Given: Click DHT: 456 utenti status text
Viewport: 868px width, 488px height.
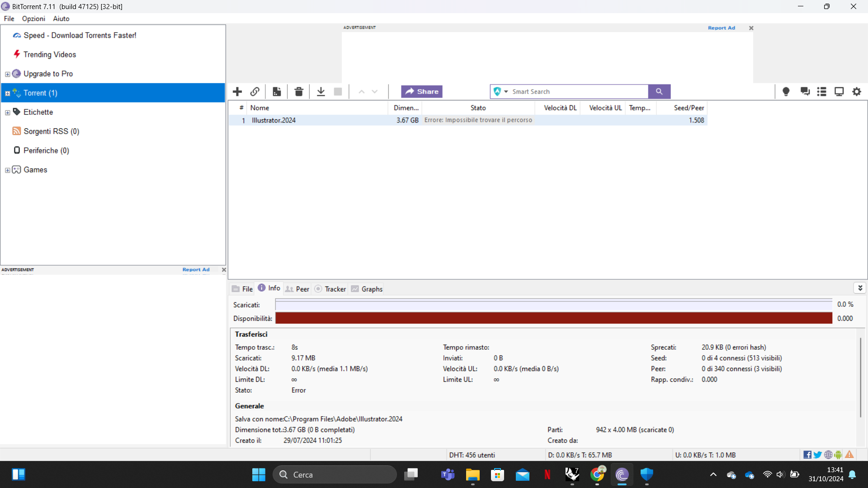Looking at the screenshot, I should point(472,455).
